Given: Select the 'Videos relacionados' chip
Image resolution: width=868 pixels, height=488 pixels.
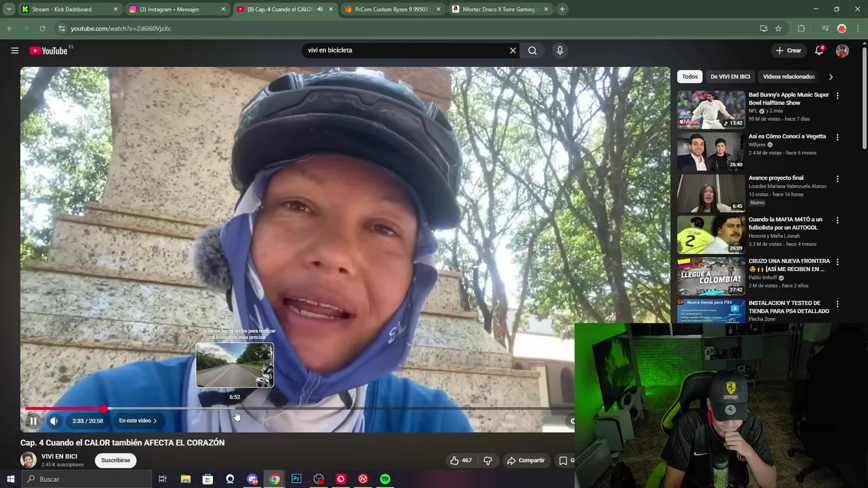Looking at the screenshot, I should pyautogui.click(x=789, y=77).
